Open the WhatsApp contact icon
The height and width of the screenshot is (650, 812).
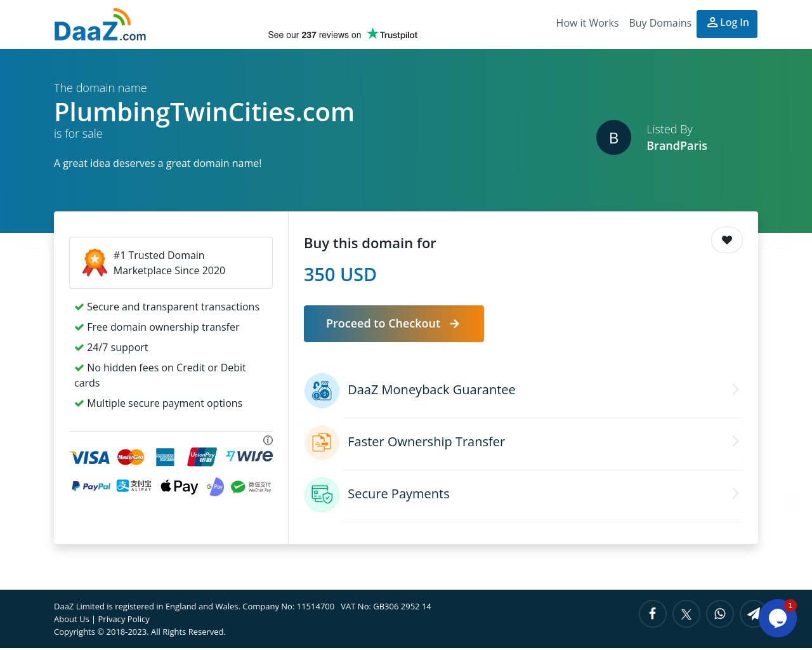(719, 614)
